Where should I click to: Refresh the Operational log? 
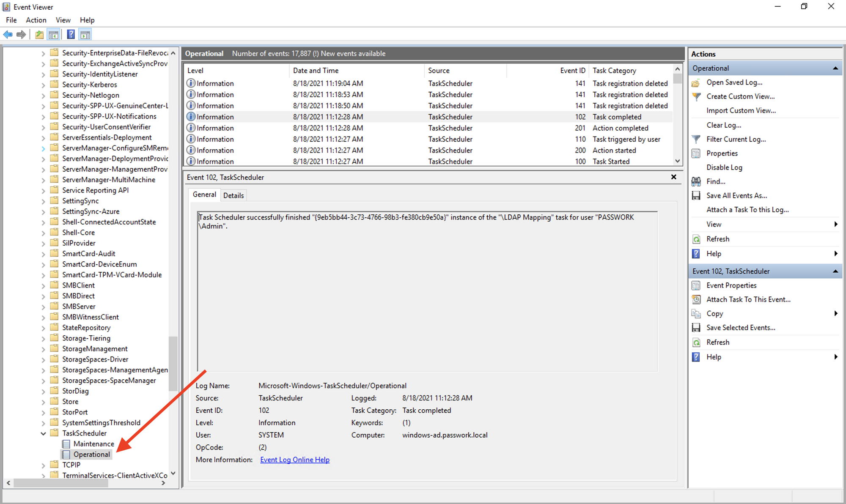pos(718,238)
